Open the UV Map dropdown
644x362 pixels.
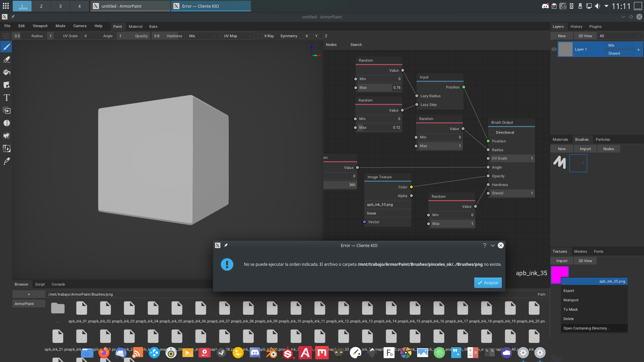tap(238, 36)
